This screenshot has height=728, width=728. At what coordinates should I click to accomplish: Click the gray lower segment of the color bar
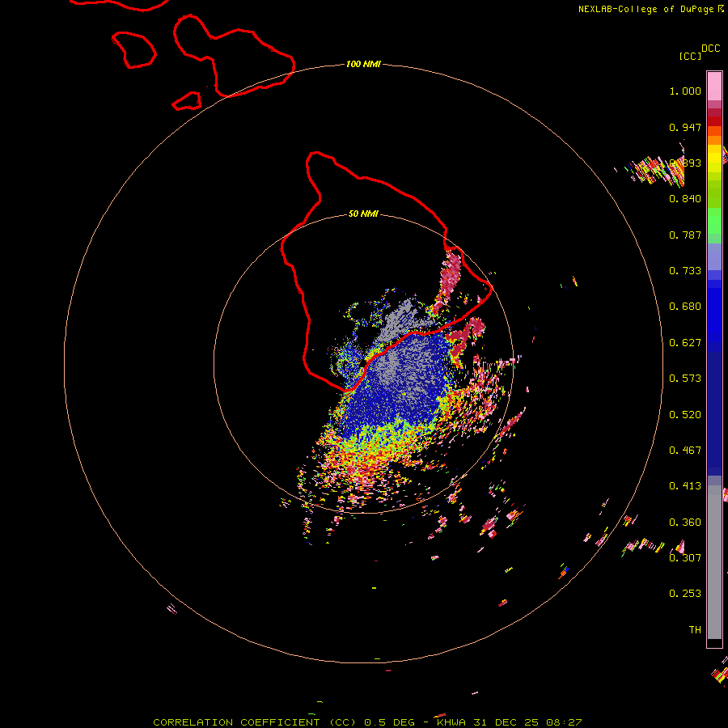[714, 562]
